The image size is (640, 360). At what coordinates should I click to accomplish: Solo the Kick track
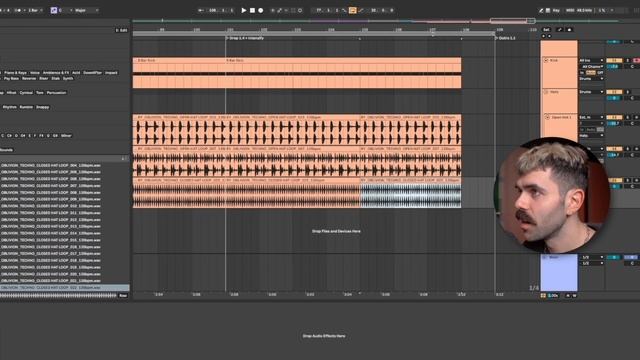[628, 60]
